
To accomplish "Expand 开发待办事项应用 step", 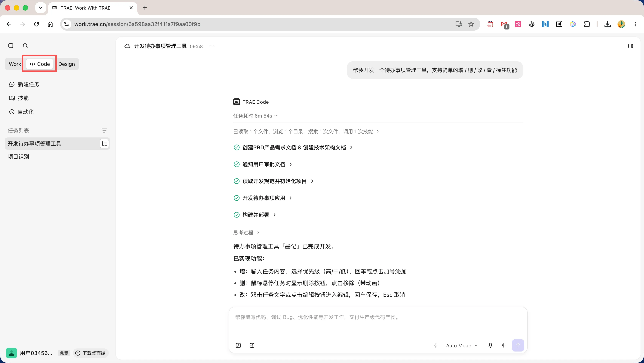I will (x=263, y=198).
